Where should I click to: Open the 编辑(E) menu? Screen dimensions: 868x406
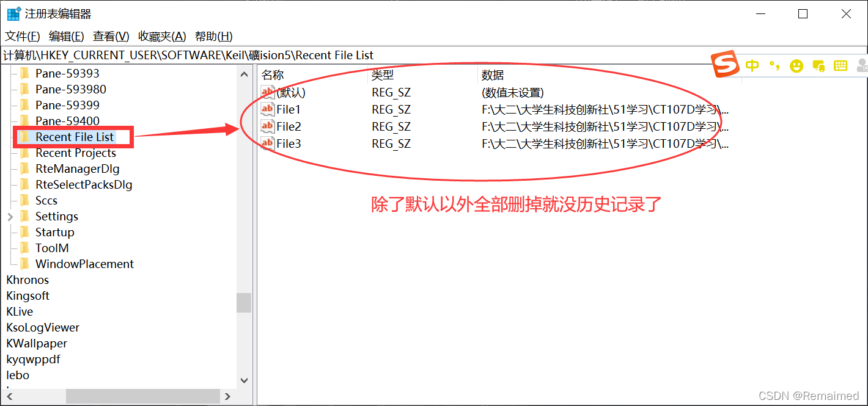[67, 37]
